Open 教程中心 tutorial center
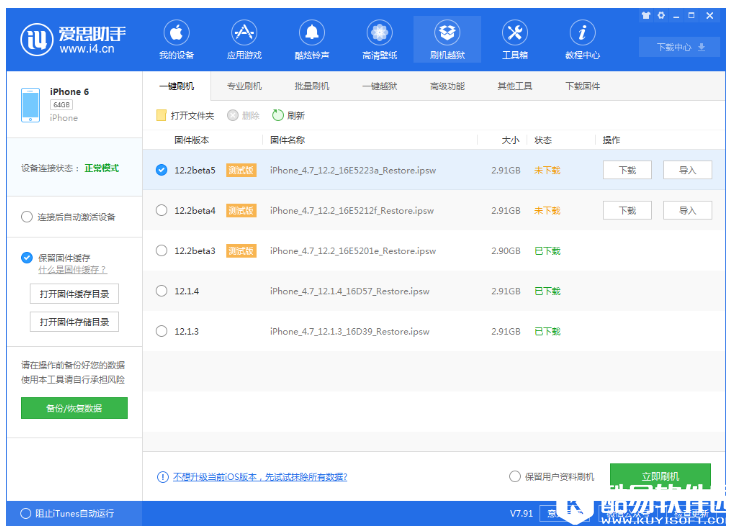 [582, 39]
